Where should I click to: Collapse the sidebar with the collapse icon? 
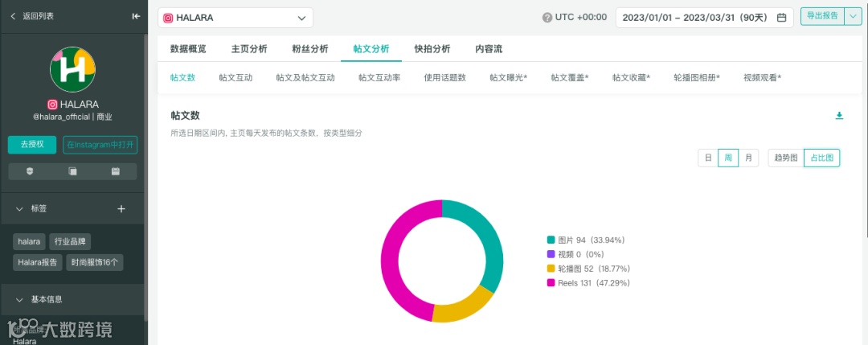click(136, 17)
